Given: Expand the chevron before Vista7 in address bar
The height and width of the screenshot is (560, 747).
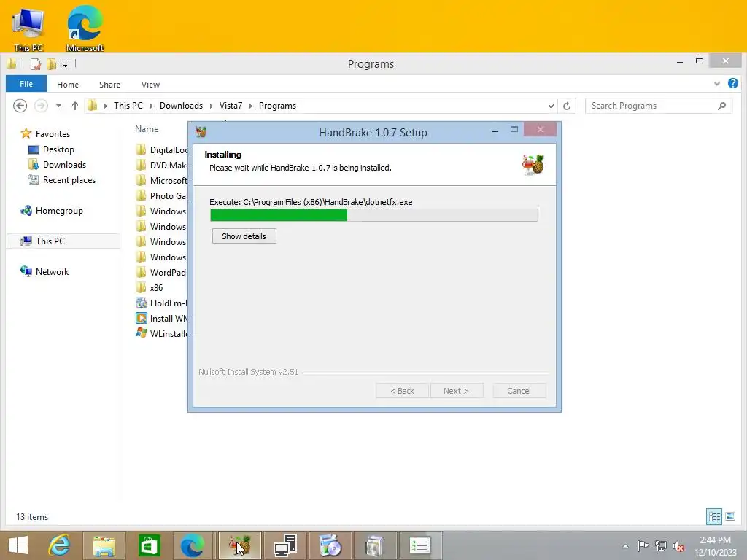Looking at the screenshot, I should (211, 106).
